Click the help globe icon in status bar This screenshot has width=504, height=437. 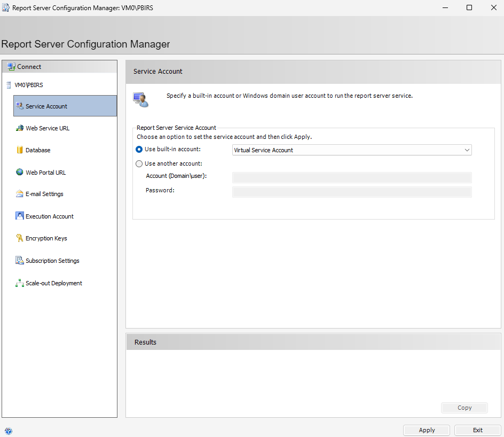point(9,431)
